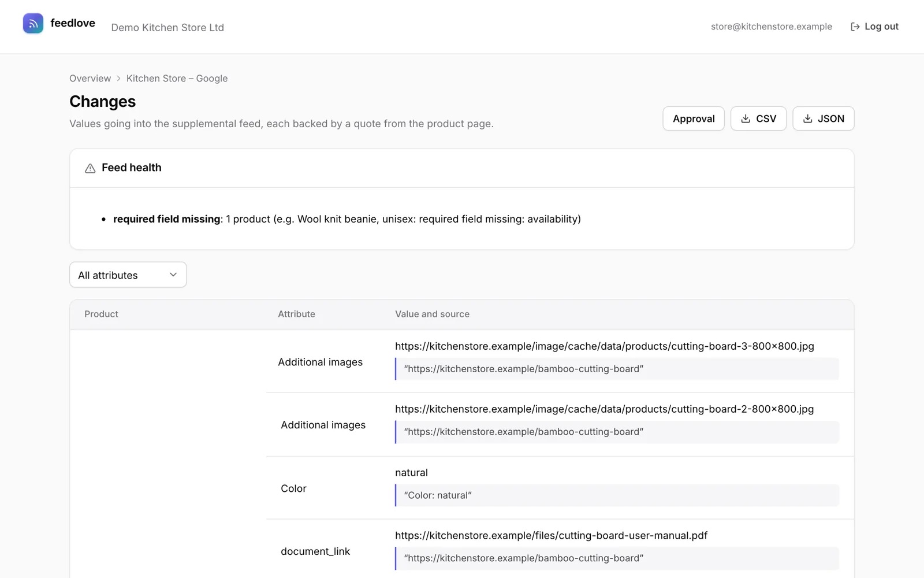Open the All attributes dropdown
Image resolution: width=924 pixels, height=578 pixels.
pos(128,275)
